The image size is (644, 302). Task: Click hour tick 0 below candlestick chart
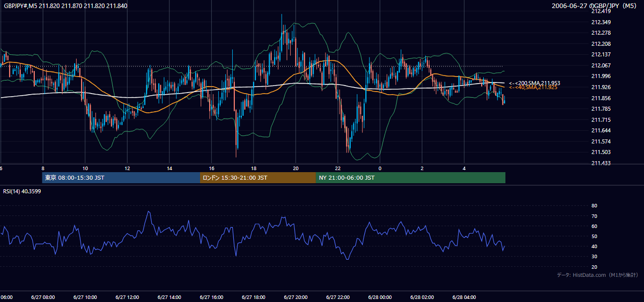(380, 169)
